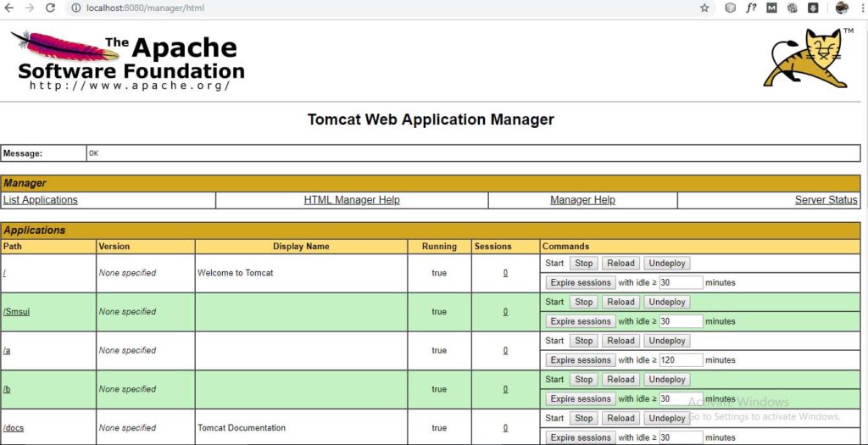Open the root / application path link
The image size is (868, 445).
[4, 273]
